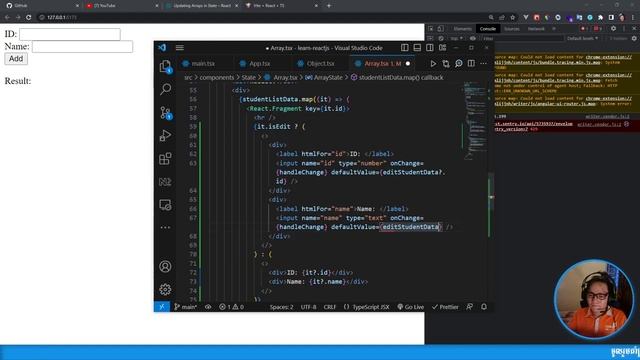Open DevTools Network tab
Image resolution: width=640 pixels, height=360 pixels.
(536, 29)
